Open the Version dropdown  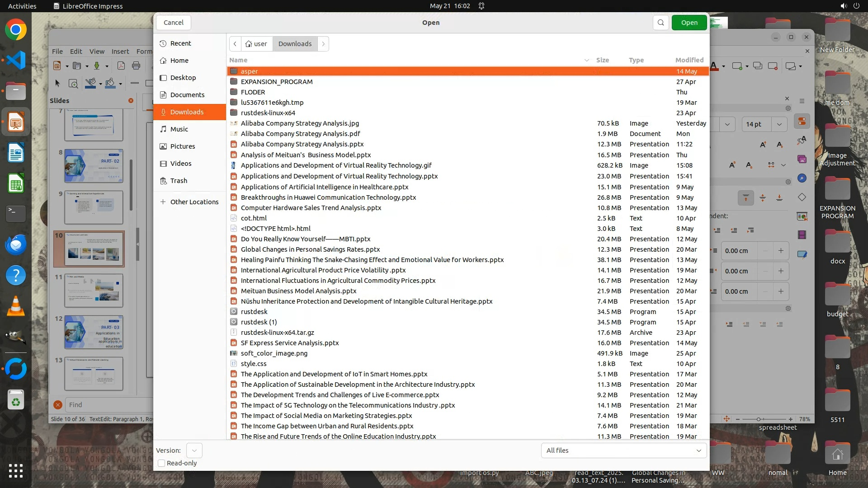[x=194, y=450]
